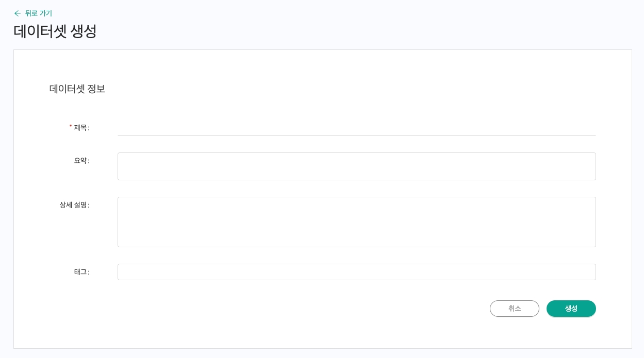Cancel dataset creation with the outlined button
Viewport: 644px width, 358px height.
tap(514, 309)
